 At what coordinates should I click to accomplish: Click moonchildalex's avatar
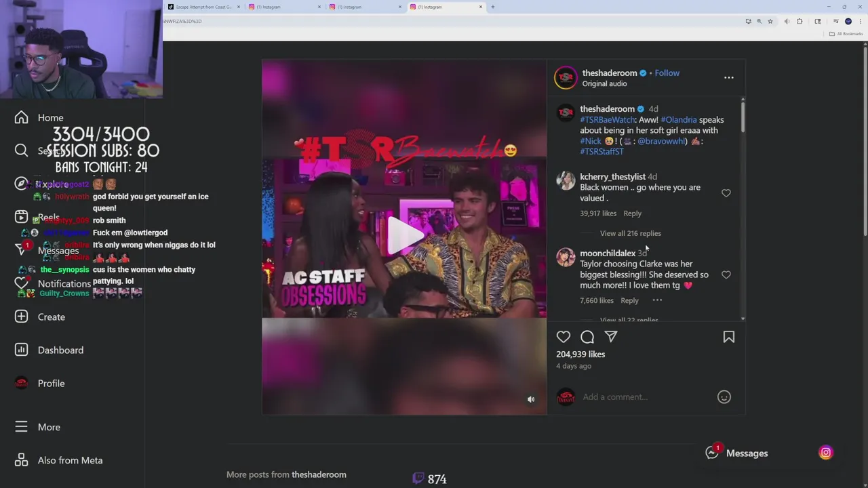coord(566,257)
